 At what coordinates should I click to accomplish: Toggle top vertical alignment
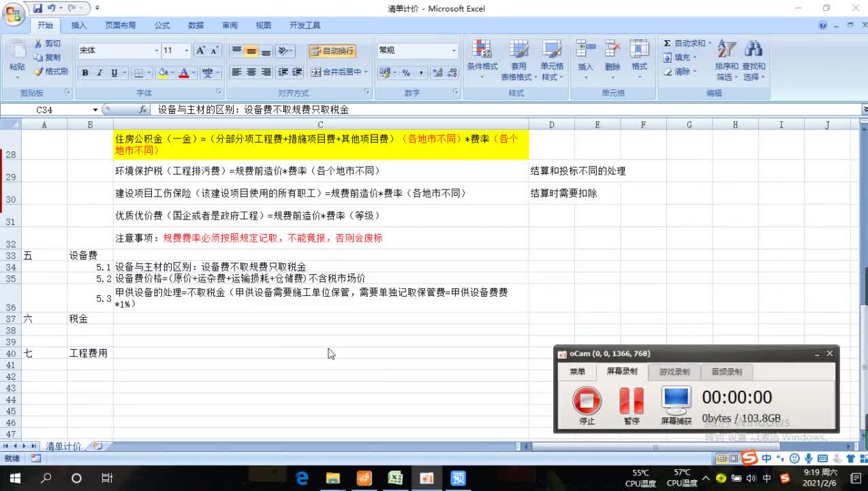pos(236,51)
